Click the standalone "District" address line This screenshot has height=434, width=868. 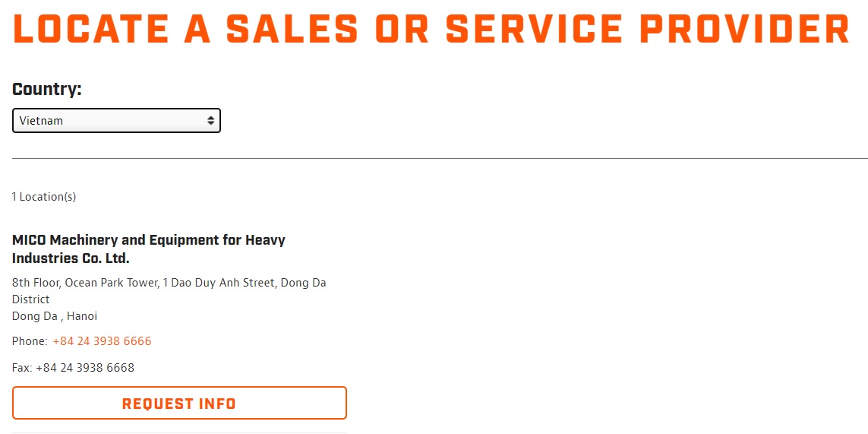[31, 299]
